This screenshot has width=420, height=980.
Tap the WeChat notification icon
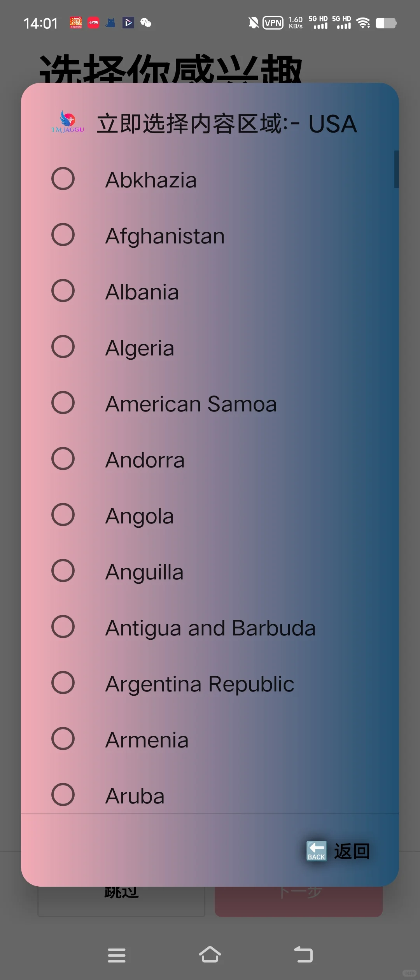(146, 23)
